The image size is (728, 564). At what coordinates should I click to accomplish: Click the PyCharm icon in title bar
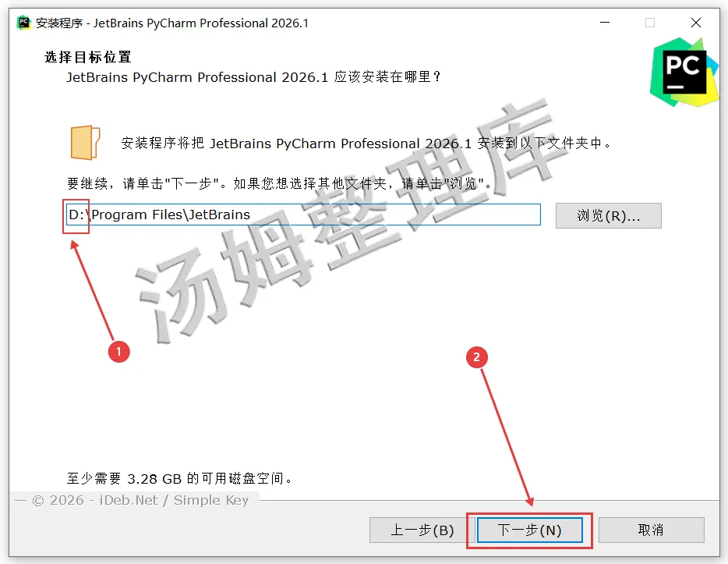(x=23, y=23)
